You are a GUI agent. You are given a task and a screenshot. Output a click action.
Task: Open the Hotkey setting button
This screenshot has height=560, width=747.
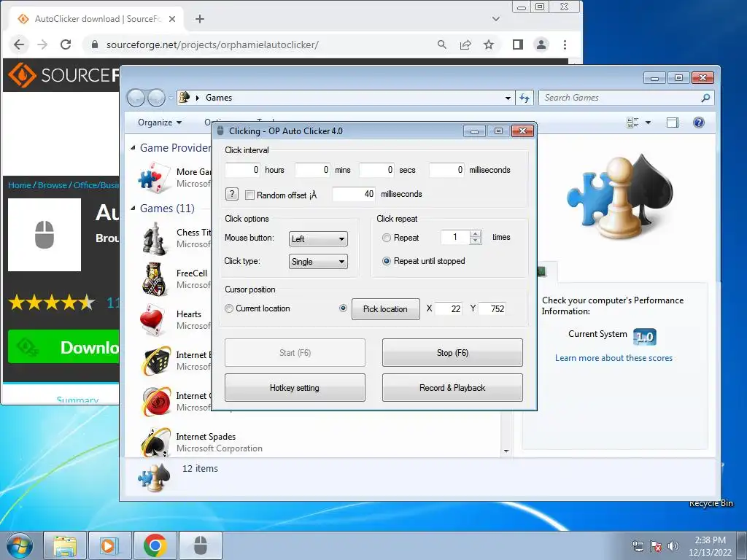point(295,388)
